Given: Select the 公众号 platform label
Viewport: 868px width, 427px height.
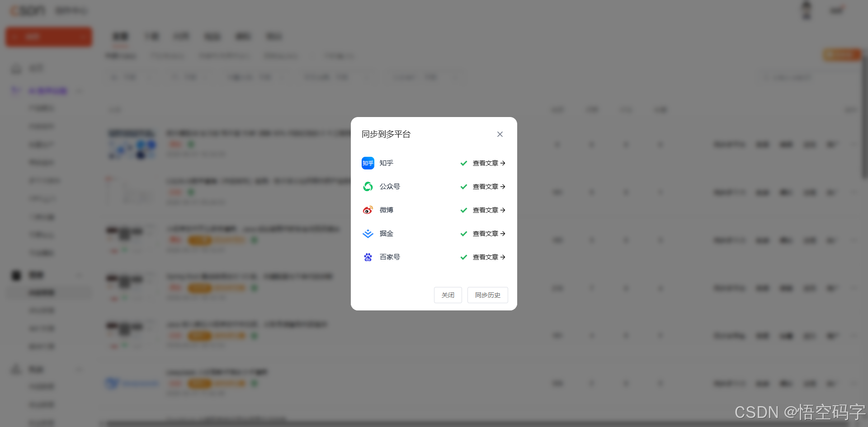Looking at the screenshot, I should [390, 187].
